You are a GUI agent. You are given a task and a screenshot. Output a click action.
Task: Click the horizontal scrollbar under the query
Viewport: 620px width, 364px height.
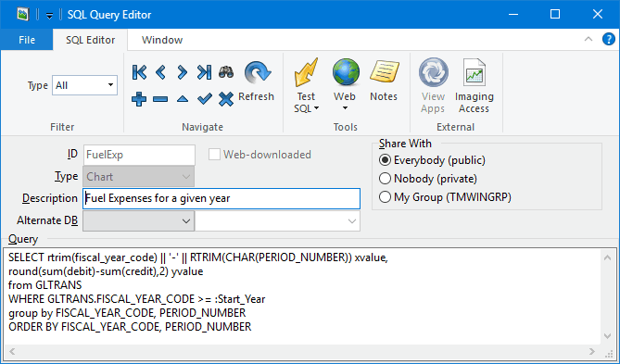point(302,351)
